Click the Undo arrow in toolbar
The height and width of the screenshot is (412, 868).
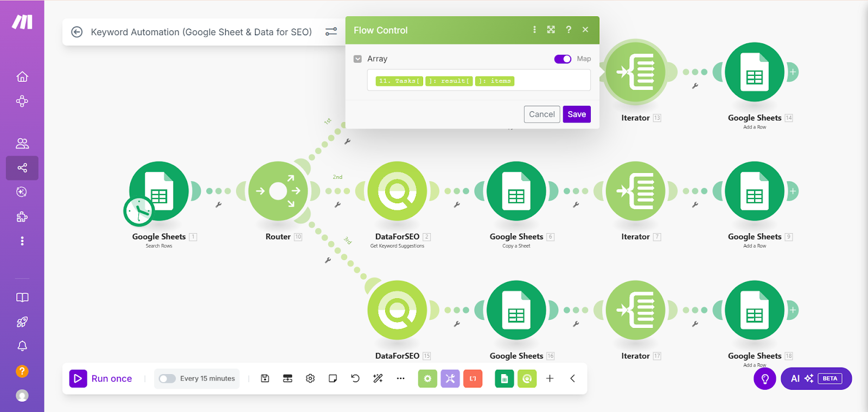(355, 378)
